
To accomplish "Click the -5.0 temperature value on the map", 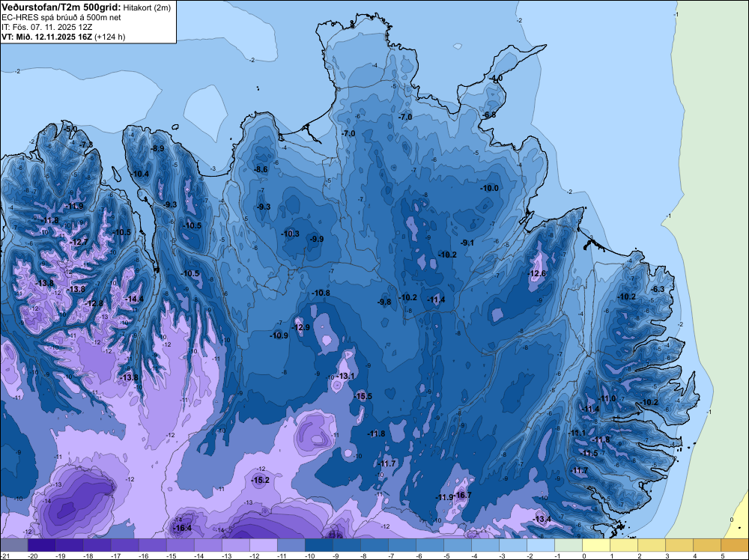I will pyautogui.click(x=70, y=130).
